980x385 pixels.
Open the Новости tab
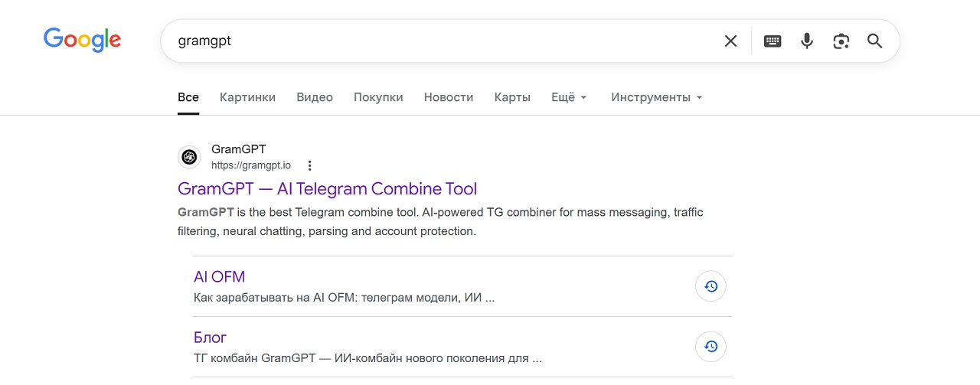point(449,97)
